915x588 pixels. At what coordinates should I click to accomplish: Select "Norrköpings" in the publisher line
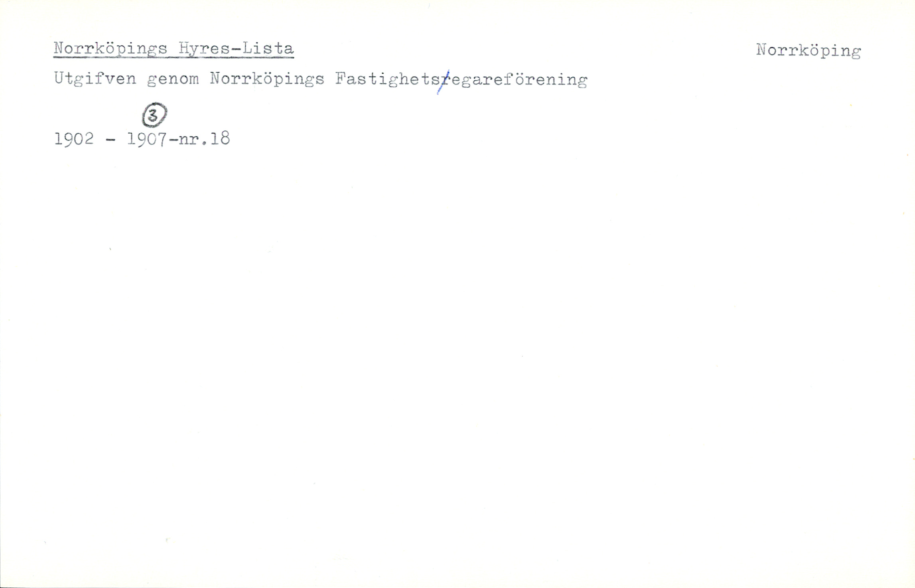[x=267, y=79]
